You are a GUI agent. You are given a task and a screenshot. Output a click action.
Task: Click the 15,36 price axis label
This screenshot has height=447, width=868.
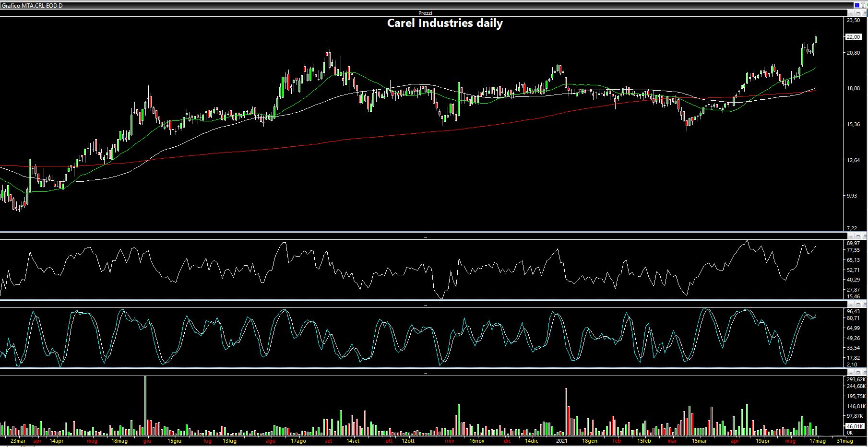pos(854,124)
